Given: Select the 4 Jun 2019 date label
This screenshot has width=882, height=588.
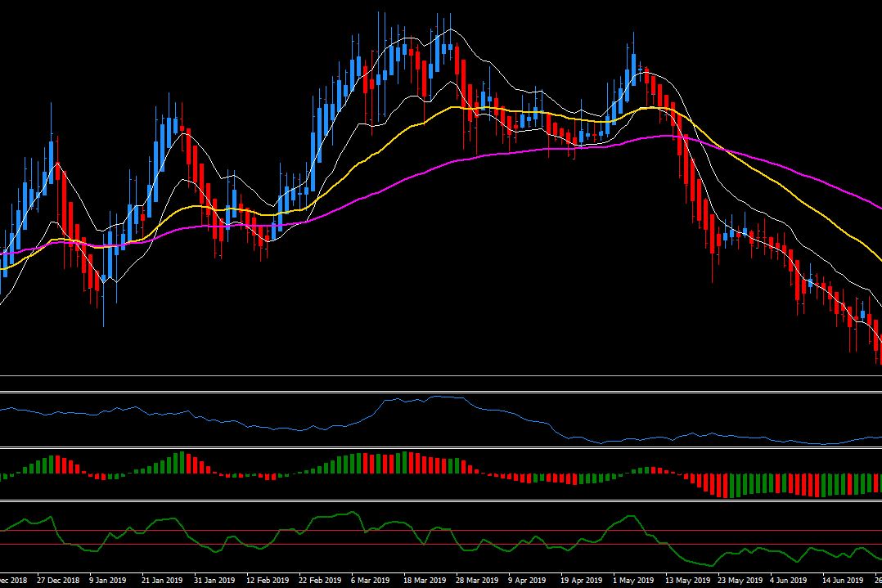Looking at the screenshot, I should 788,580.
